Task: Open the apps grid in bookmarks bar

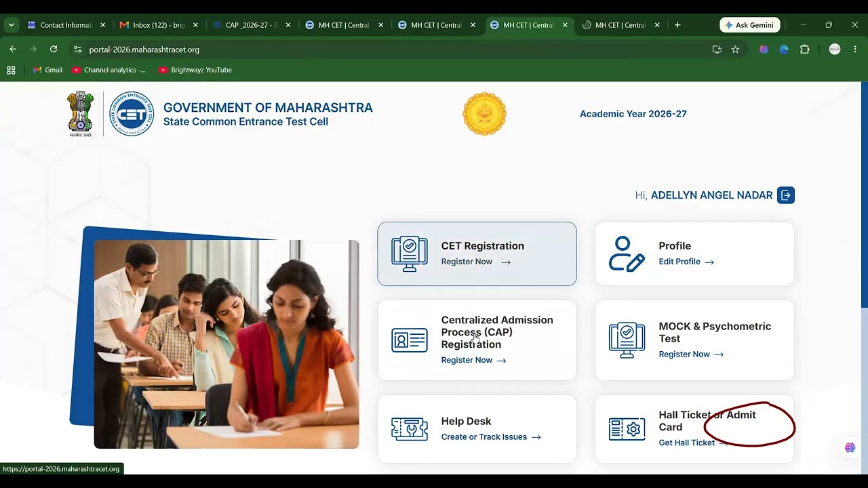Action: click(11, 70)
